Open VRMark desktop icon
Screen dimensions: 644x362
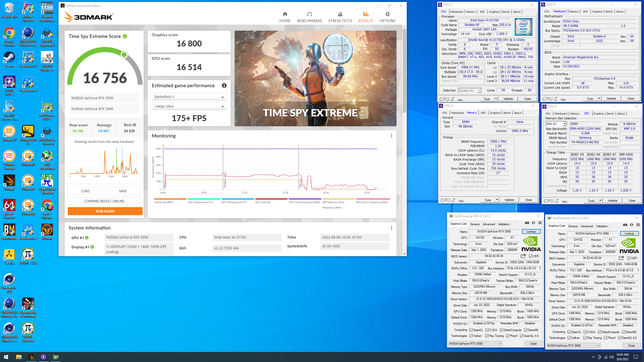(47, 232)
